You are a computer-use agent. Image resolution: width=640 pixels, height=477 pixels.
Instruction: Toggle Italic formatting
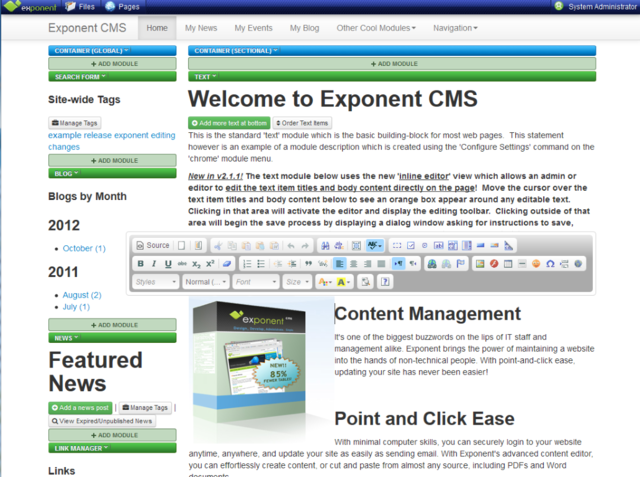coord(154,264)
